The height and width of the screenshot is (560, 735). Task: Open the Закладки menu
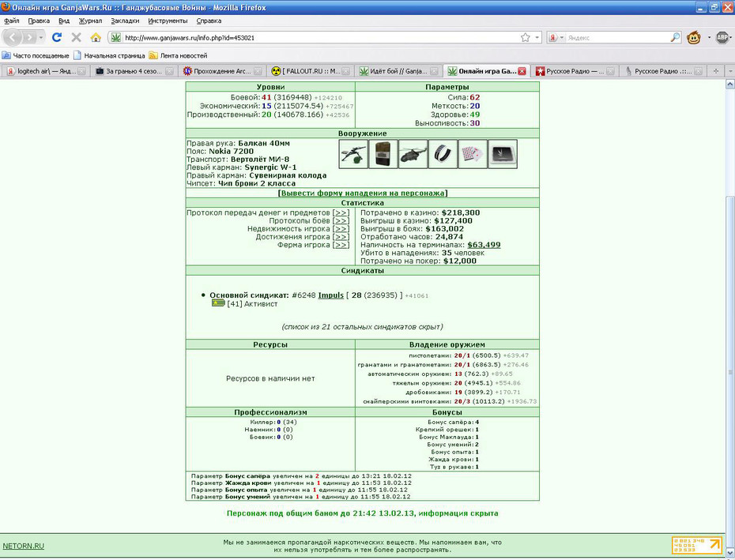tap(125, 21)
